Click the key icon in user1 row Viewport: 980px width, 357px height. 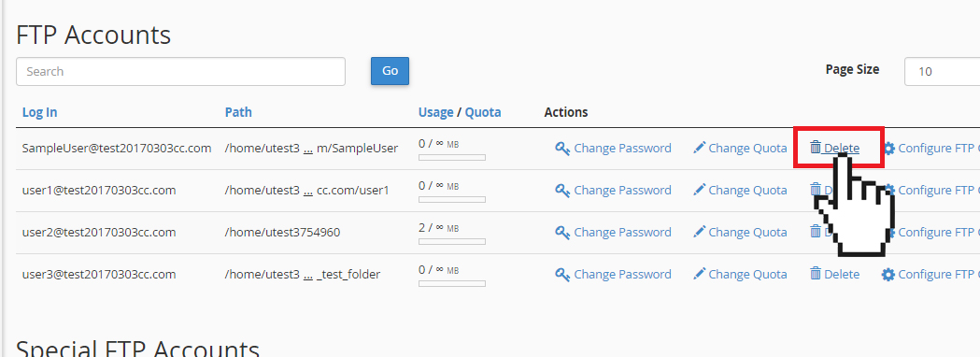point(562,191)
